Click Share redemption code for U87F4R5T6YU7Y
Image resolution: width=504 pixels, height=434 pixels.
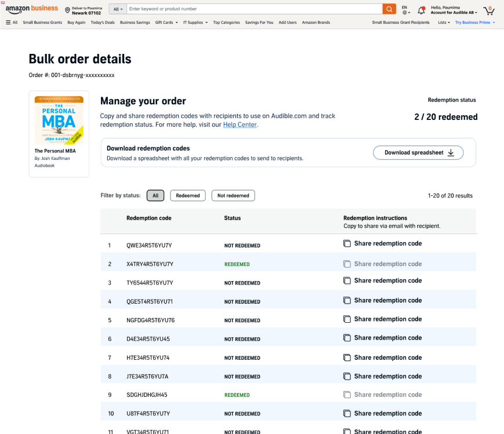tap(387, 414)
